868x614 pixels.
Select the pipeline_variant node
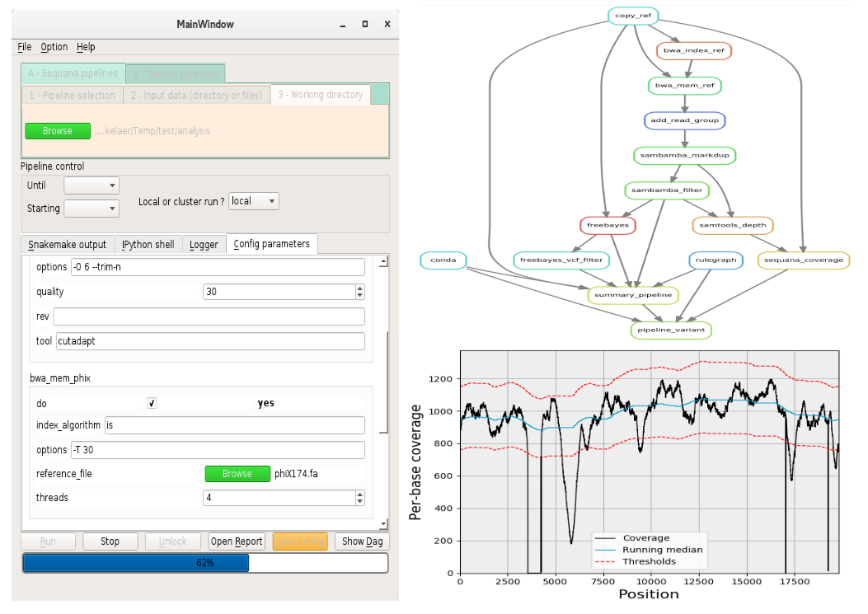(x=671, y=330)
